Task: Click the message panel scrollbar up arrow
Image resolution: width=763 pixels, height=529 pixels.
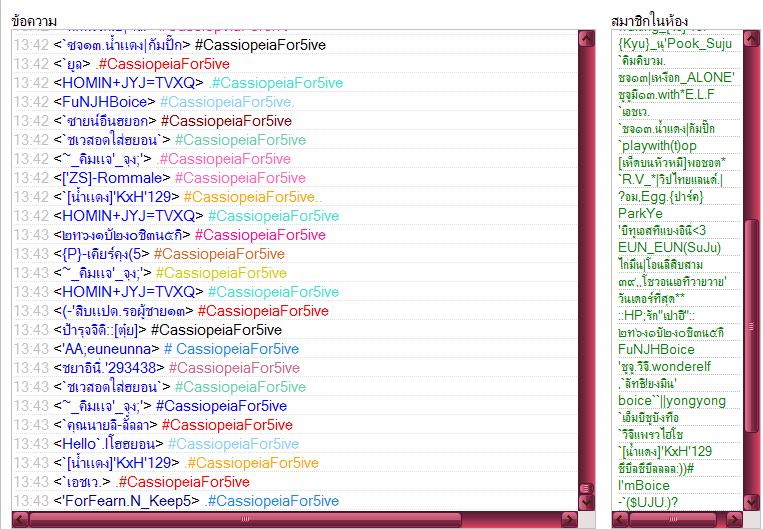Action: 586,38
